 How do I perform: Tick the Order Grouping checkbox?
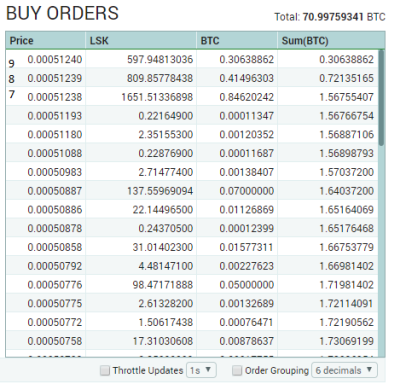tap(237, 370)
